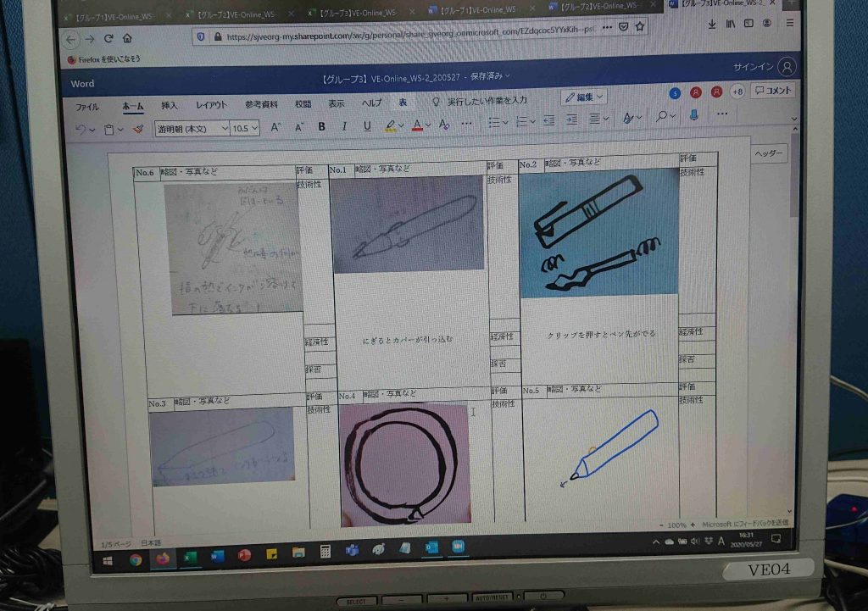Expand the font color arrow
Image resolution: width=868 pixels, height=611 pixels.
click(428, 125)
